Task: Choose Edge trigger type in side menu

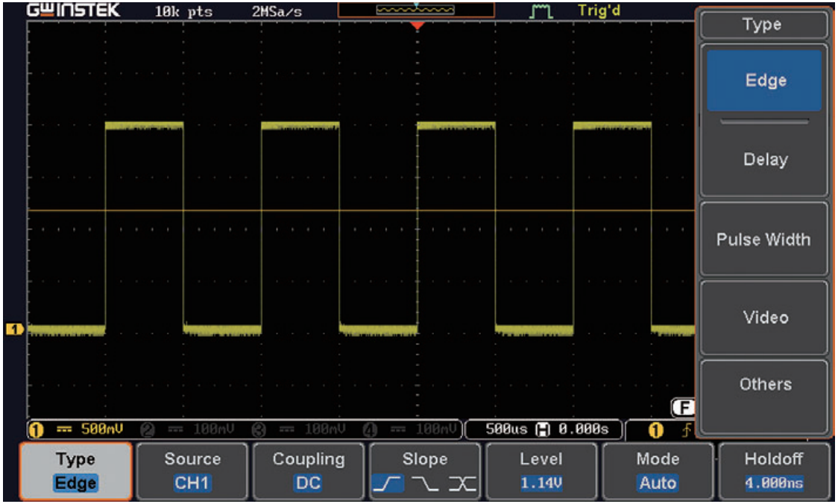Action: click(x=764, y=81)
